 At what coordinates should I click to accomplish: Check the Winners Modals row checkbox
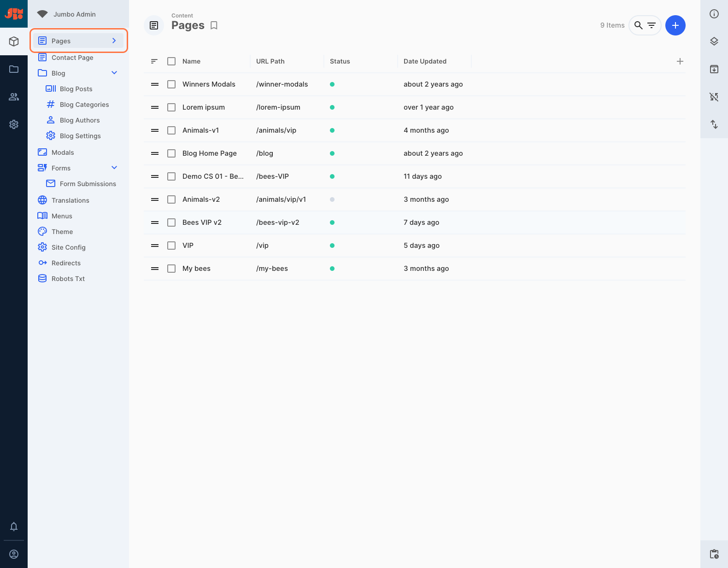(171, 84)
